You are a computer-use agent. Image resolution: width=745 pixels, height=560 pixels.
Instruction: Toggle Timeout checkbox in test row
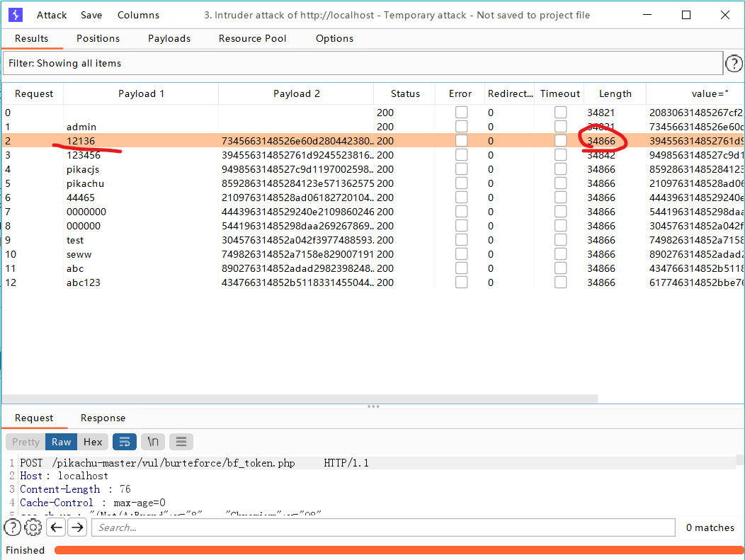(561, 240)
